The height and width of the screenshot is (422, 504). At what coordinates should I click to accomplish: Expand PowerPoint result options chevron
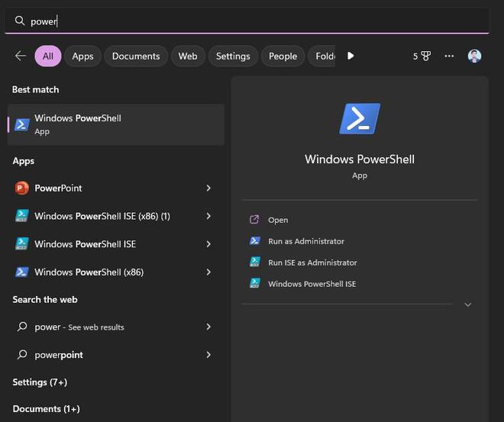(x=208, y=188)
